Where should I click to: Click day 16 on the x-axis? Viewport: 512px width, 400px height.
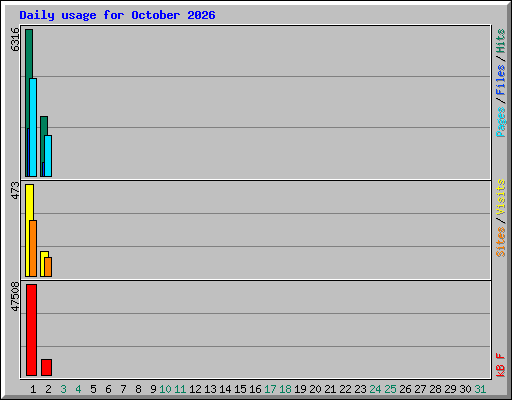point(255,389)
